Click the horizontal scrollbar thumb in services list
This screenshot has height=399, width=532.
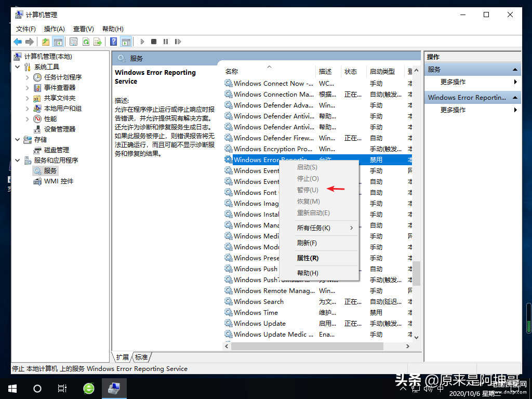pyautogui.click(x=308, y=346)
